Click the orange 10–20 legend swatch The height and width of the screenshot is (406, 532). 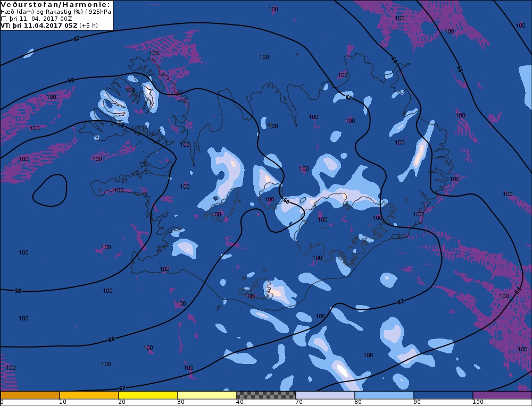pyautogui.click(x=89, y=395)
